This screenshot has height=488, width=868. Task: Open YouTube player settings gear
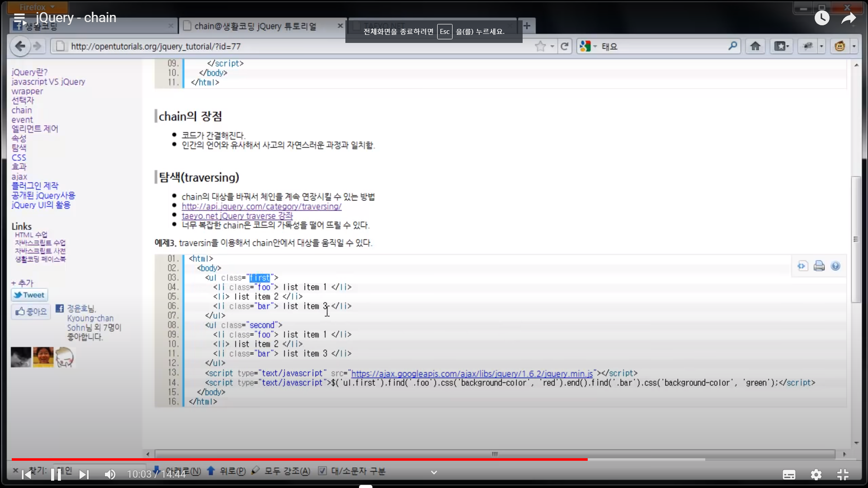816,474
